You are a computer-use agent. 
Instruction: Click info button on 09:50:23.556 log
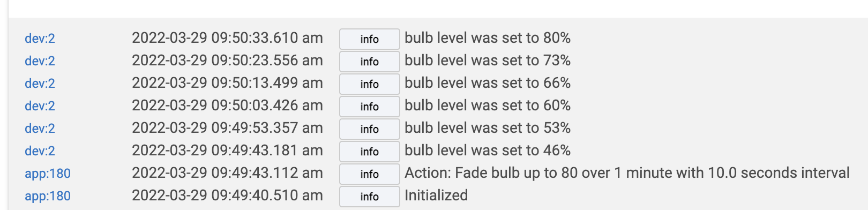[x=370, y=62]
